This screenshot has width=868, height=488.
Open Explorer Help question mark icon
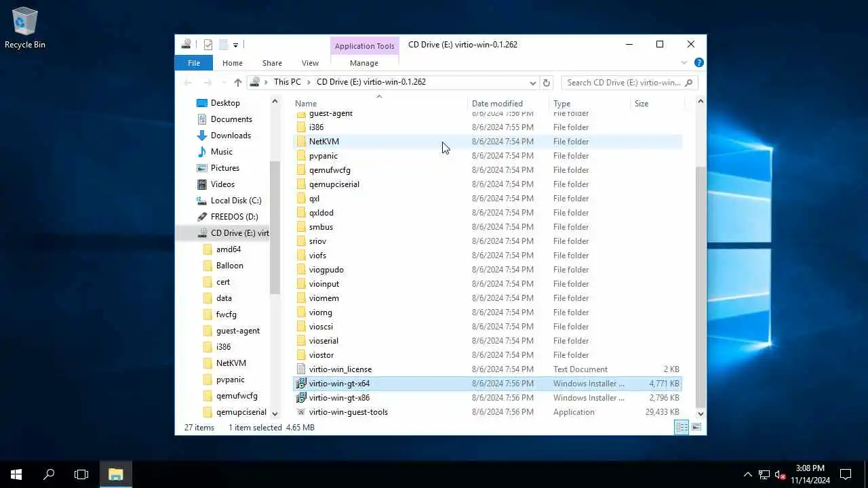point(699,62)
